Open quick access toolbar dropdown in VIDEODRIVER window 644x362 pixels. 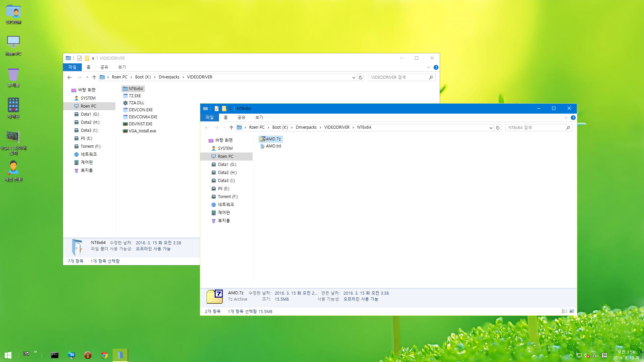pos(93,59)
